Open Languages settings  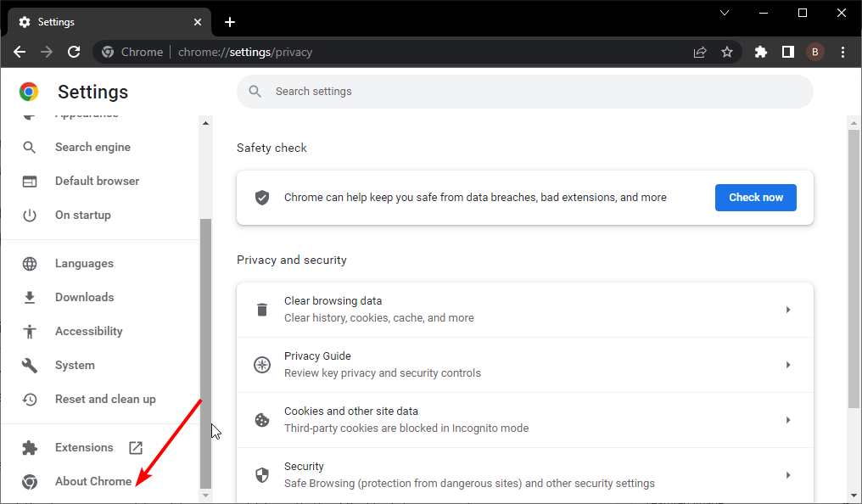[84, 263]
